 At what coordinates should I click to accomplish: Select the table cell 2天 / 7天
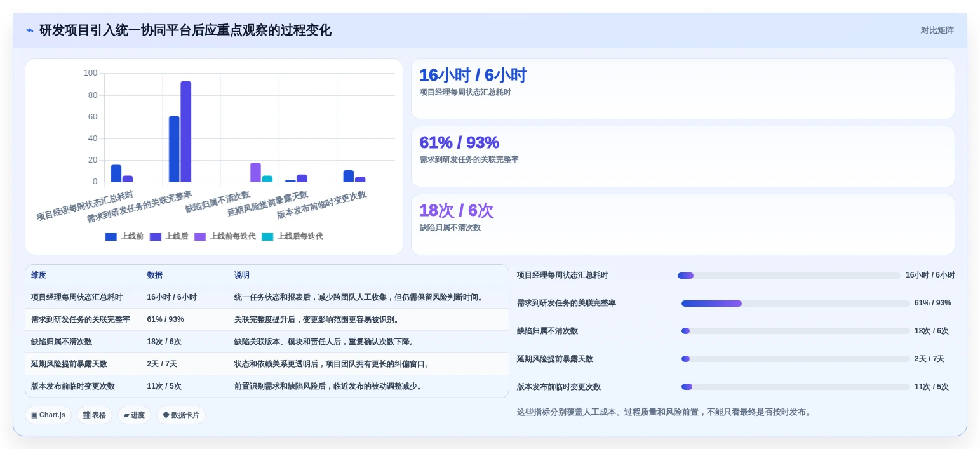[162, 364]
